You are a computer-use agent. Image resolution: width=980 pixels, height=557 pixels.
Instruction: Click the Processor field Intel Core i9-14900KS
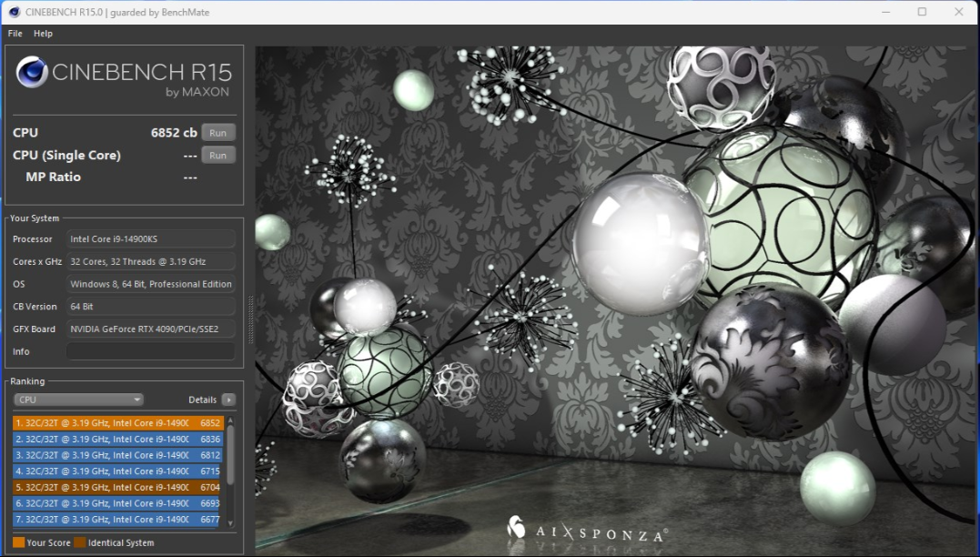151,238
